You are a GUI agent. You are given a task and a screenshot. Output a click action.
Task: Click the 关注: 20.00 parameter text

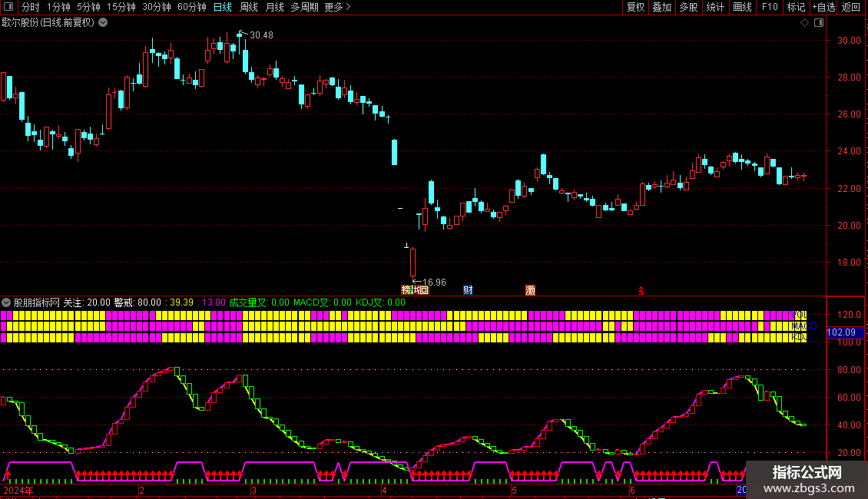click(87, 302)
